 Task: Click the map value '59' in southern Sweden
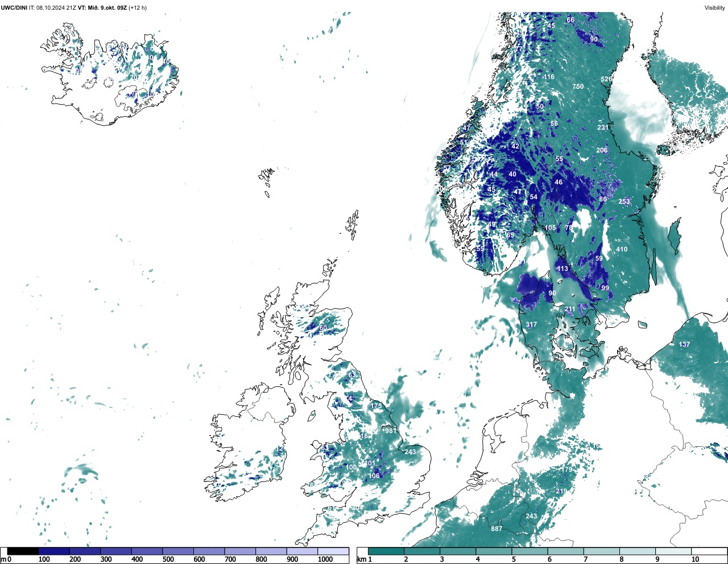[x=599, y=258]
